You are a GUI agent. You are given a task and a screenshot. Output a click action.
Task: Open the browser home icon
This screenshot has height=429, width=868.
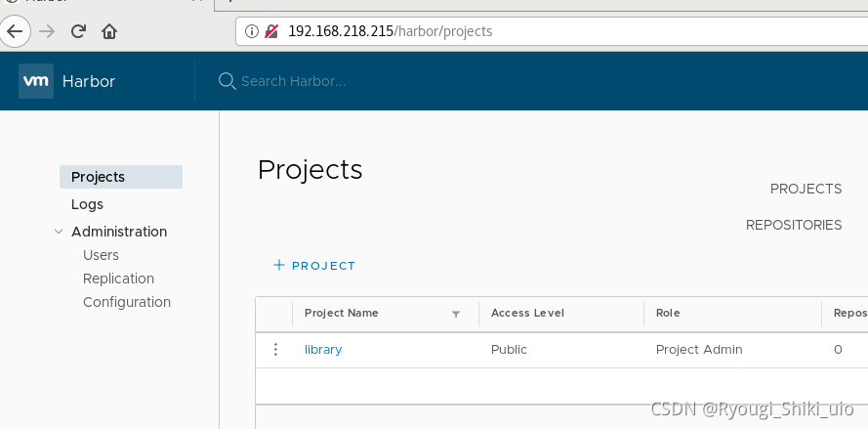pos(109,31)
